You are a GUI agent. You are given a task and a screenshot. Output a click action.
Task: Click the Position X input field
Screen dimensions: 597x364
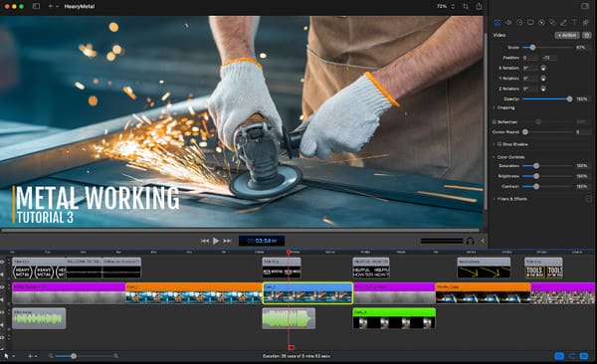(x=530, y=58)
